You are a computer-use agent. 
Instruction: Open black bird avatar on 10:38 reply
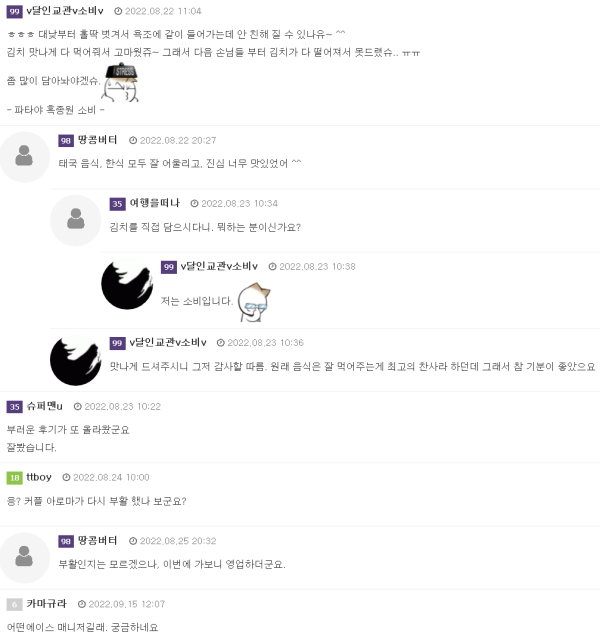tap(127, 283)
